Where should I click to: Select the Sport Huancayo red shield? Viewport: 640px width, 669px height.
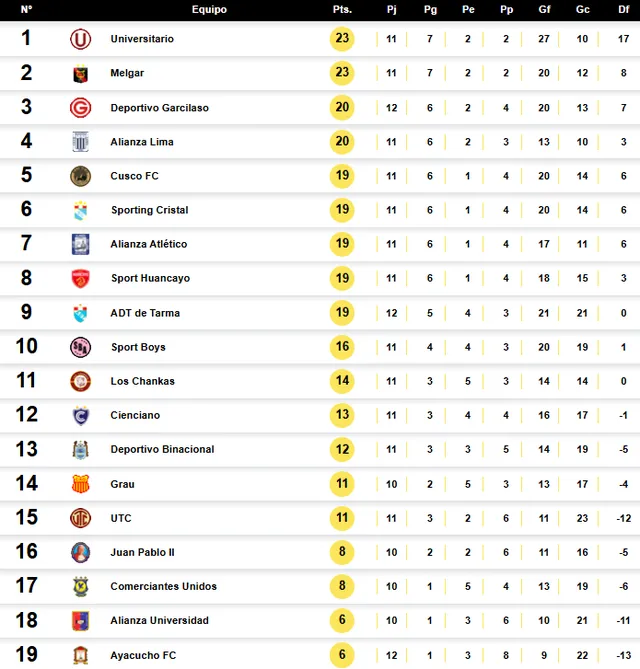[x=80, y=278]
